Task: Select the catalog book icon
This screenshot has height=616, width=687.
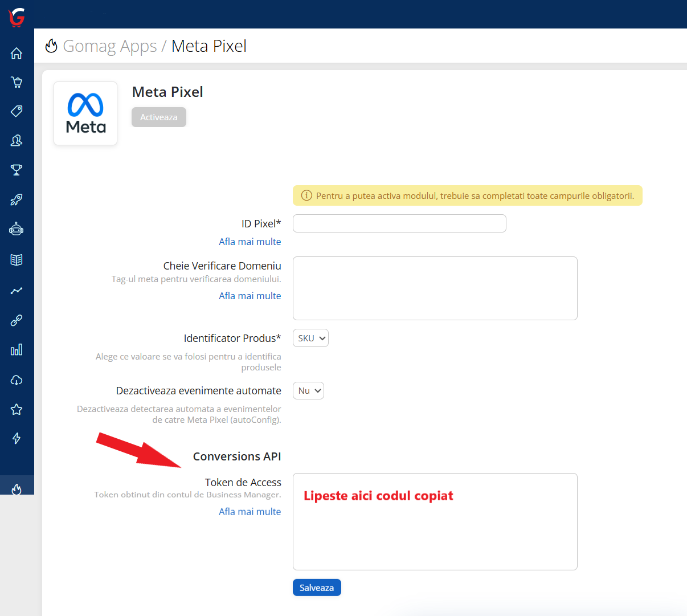Action: tap(17, 259)
